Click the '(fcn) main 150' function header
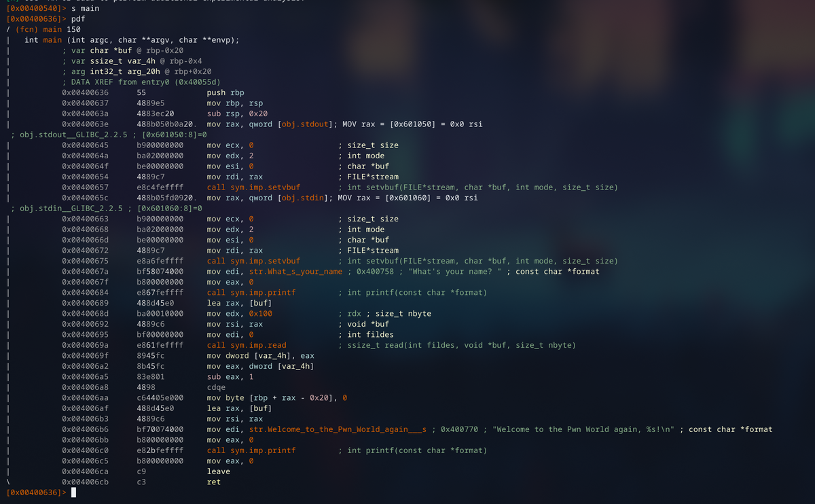815x504 pixels. click(48, 29)
